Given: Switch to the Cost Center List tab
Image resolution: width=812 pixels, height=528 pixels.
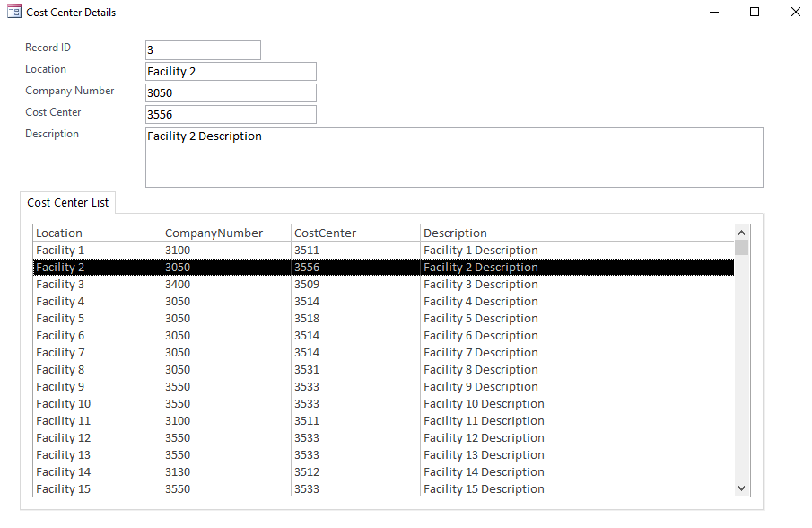Looking at the screenshot, I should (x=68, y=203).
